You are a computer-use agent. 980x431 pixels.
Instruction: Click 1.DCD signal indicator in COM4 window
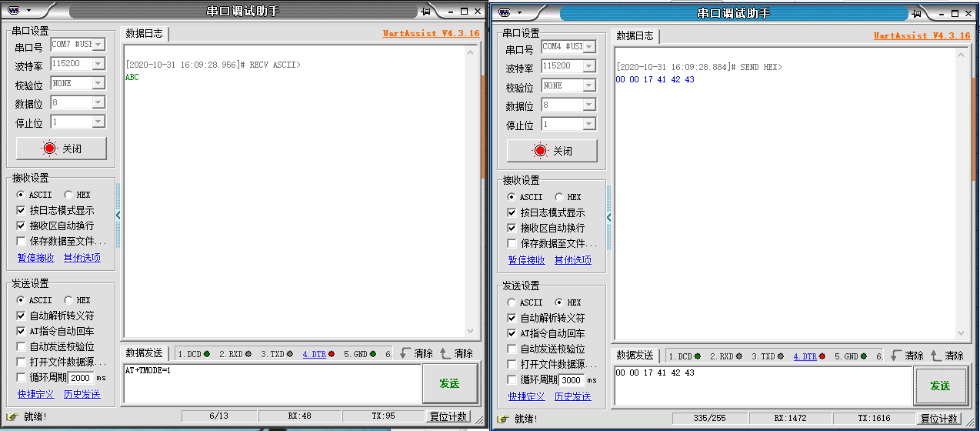tap(685, 356)
